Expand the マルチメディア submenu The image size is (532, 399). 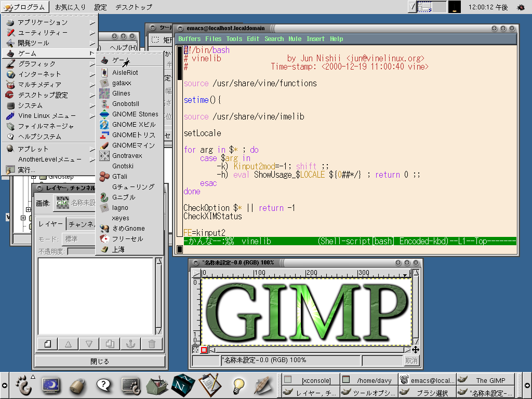pyautogui.click(x=49, y=85)
